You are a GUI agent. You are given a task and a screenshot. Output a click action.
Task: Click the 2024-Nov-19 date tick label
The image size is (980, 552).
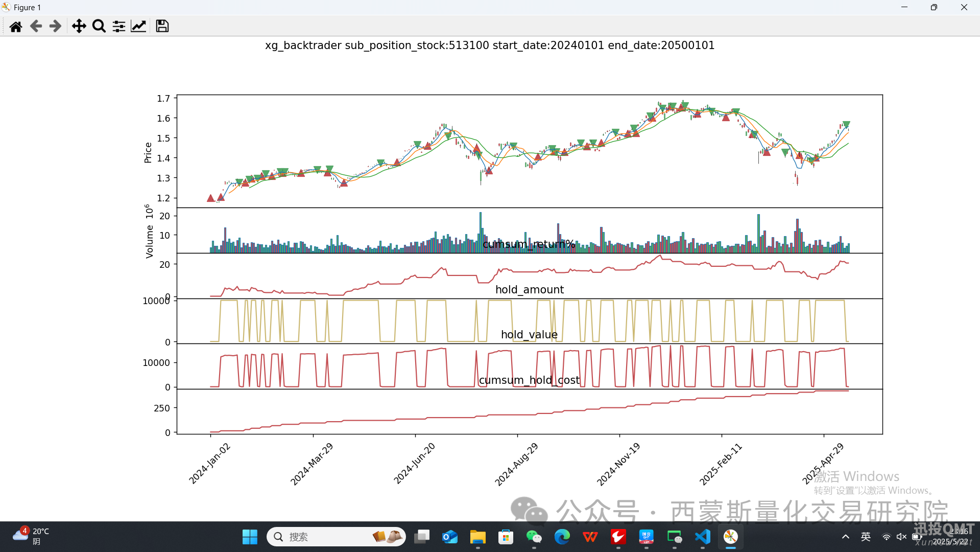point(618,464)
